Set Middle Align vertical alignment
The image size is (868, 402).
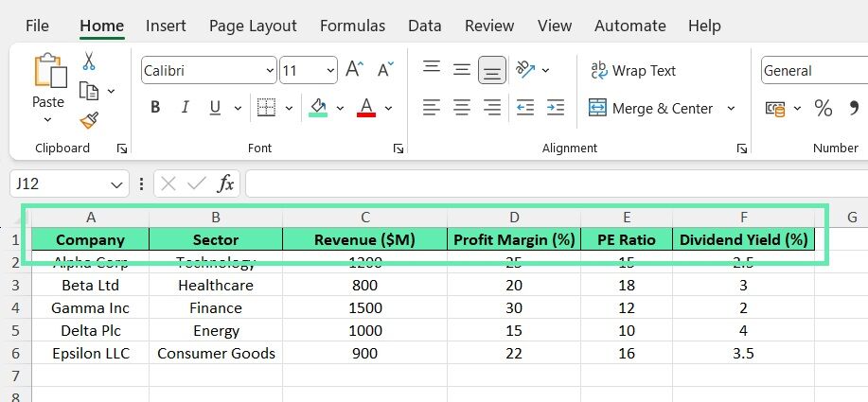tap(462, 70)
